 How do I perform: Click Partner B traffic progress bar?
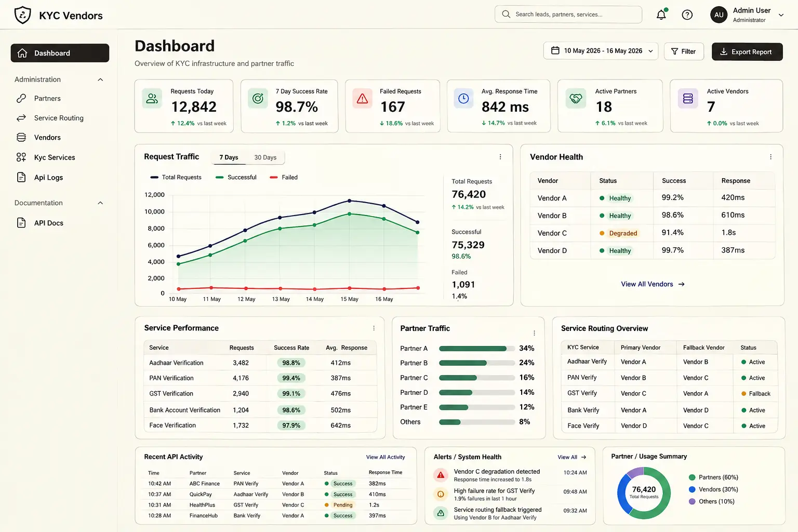(x=476, y=363)
